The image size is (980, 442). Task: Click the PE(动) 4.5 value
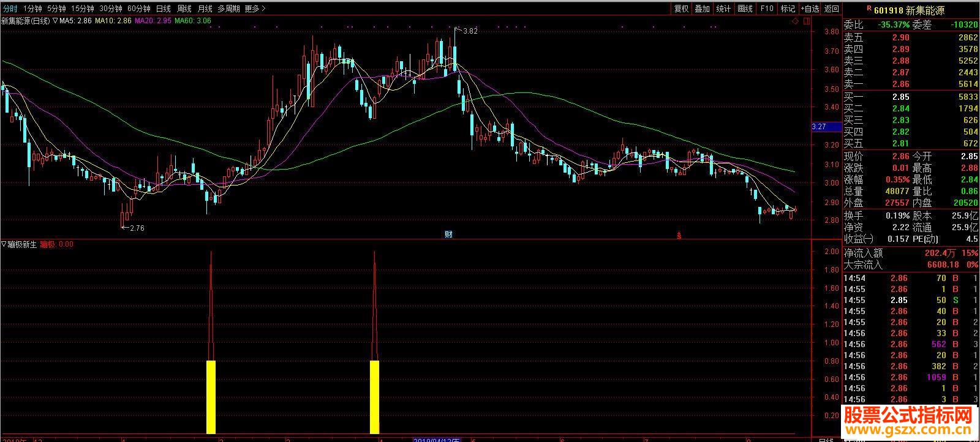tap(971, 239)
